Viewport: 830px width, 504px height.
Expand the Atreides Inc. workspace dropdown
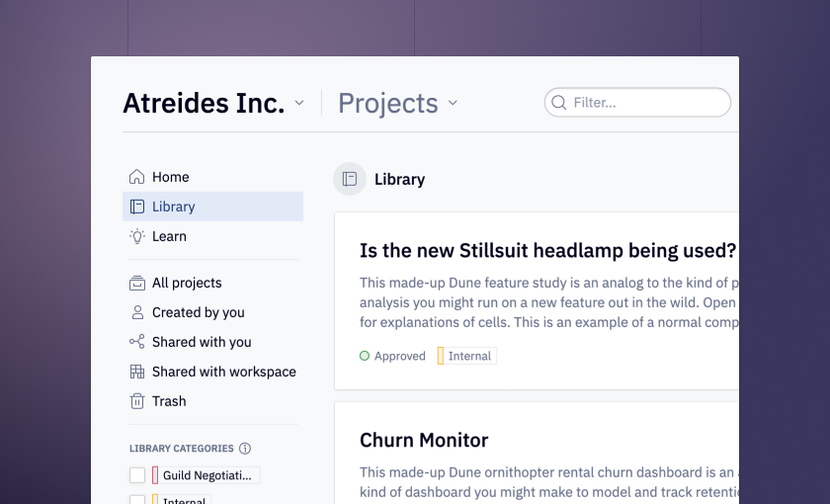pyautogui.click(x=299, y=103)
